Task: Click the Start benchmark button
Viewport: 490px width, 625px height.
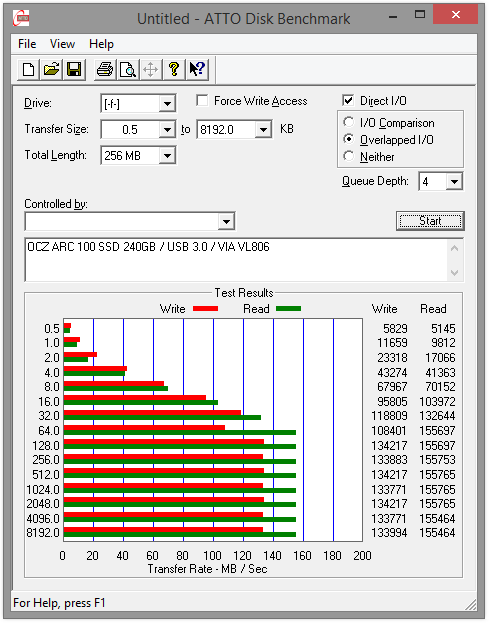Action: (430, 221)
